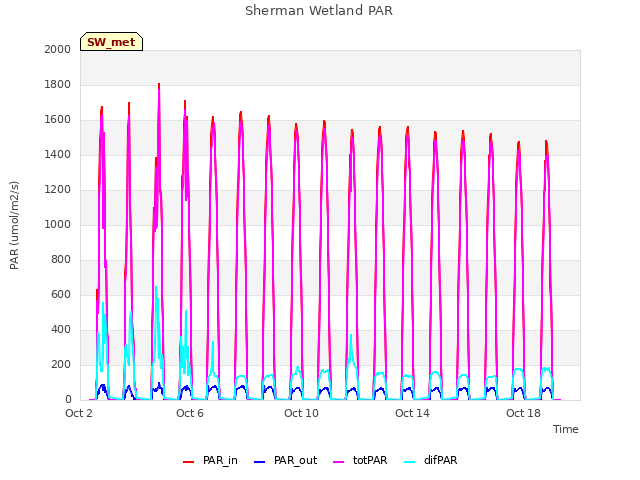Screen dimensions: 640x480
Task: Click the chart title Sherman Wetland PAR
Action: [319, 10]
